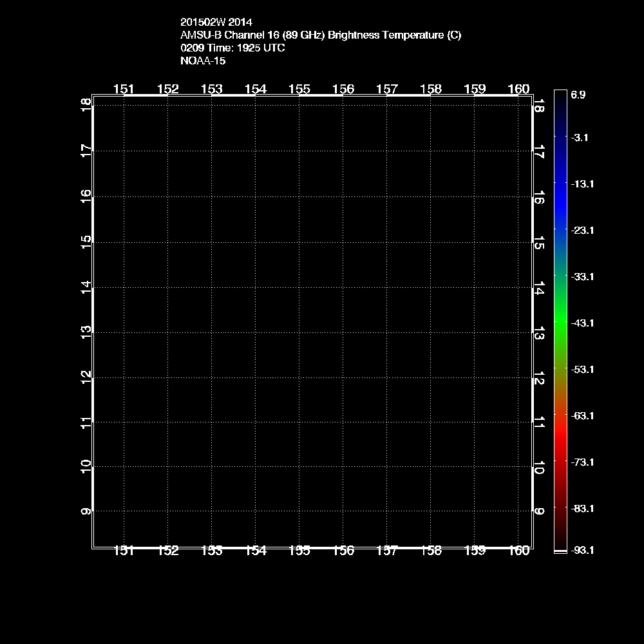The image size is (644, 644).
Task: Click the AMSU-B Channel 16 title text
Action: (321, 35)
